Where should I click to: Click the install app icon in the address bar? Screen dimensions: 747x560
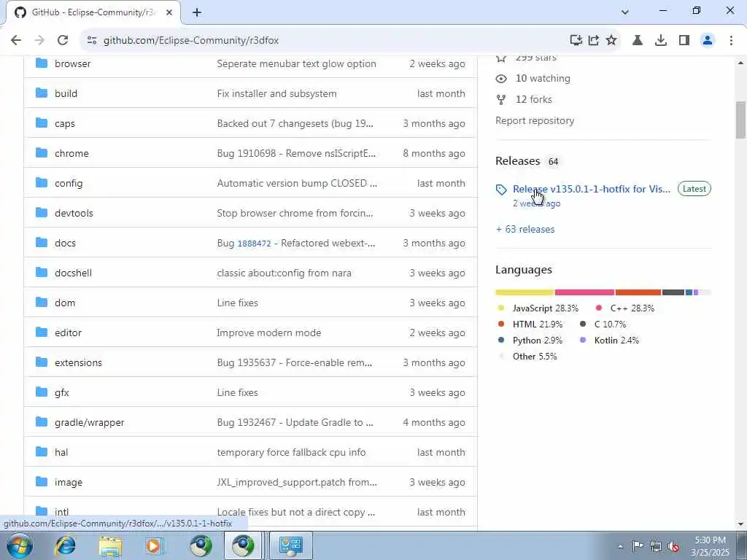[x=576, y=41]
